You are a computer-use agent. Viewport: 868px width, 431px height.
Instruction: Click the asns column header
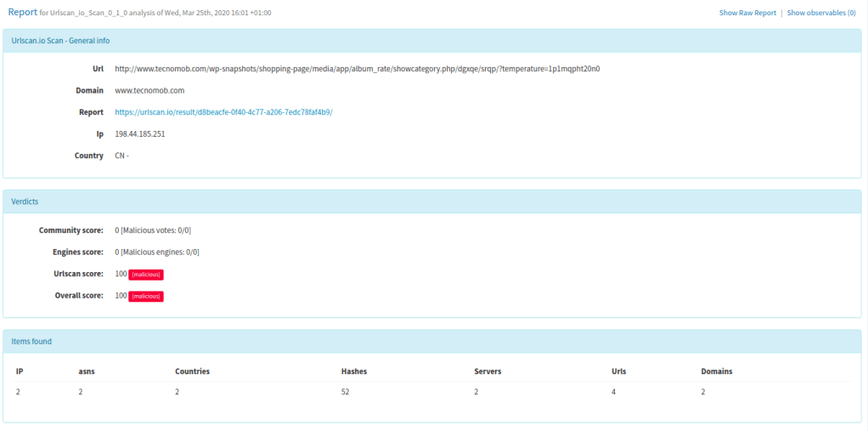pos(87,371)
